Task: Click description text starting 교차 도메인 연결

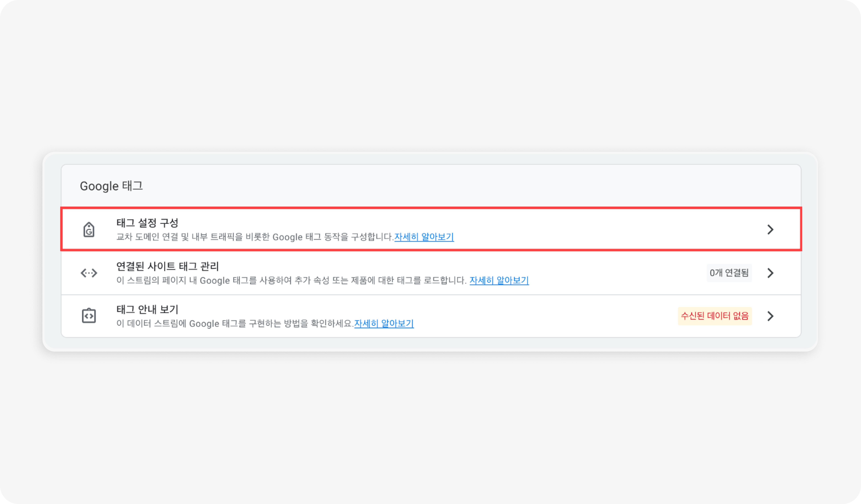Action: [x=255, y=237]
